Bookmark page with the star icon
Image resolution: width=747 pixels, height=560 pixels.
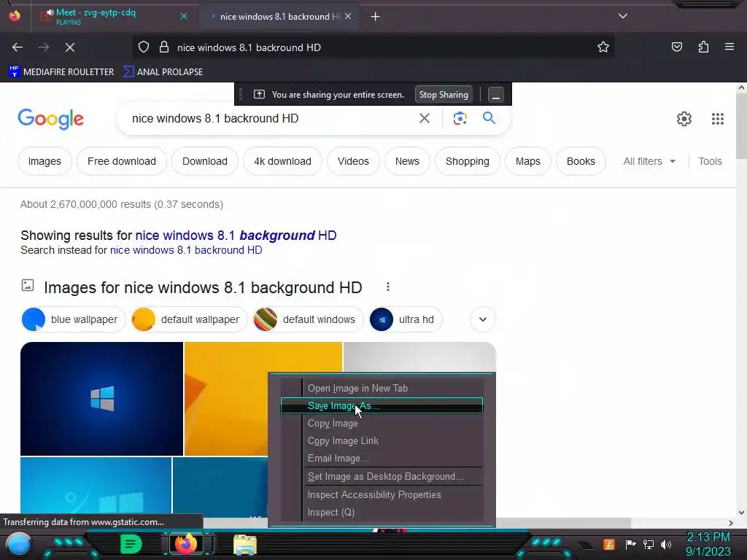click(x=603, y=47)
